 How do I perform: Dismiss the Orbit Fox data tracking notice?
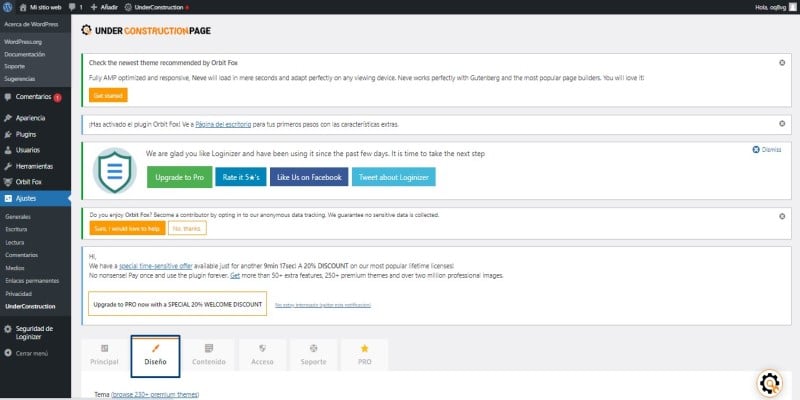pos(782,216)
